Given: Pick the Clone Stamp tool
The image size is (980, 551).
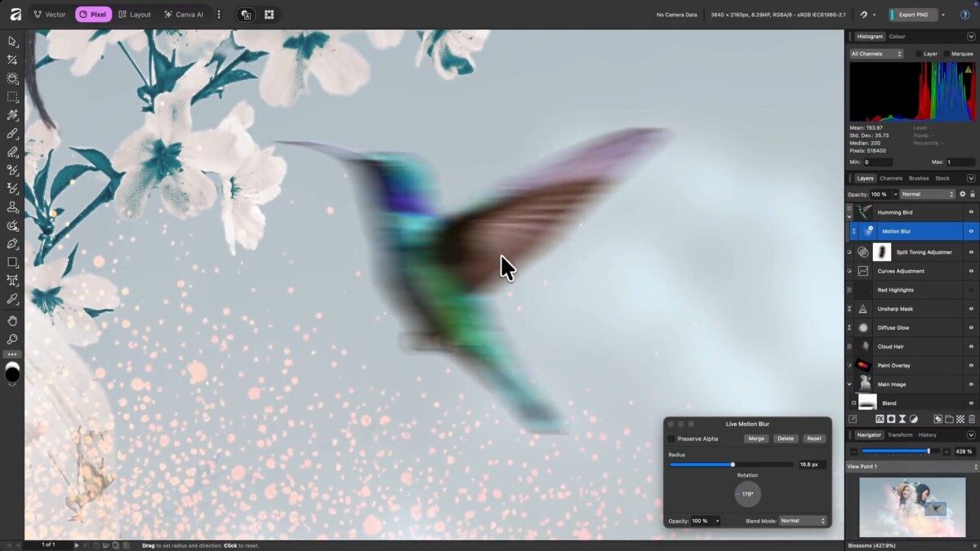Looking at the screenshot, I should [x=12, y=207].
